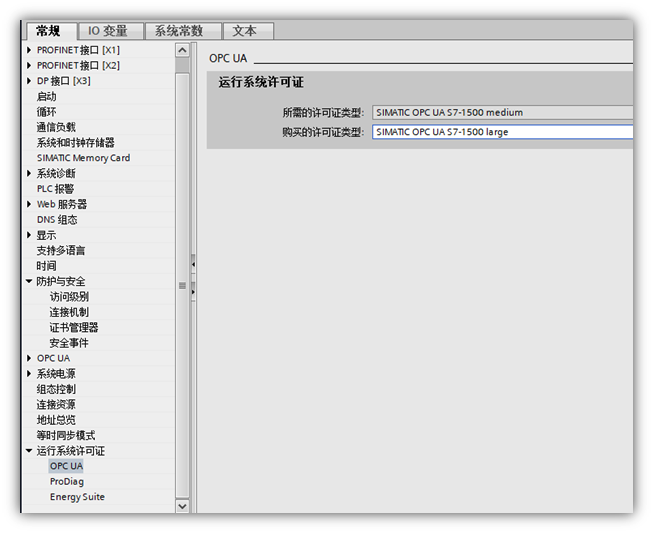Select DP 接口 [X3] entry
This screenshot has width=653, height=533.
[63, 81]
